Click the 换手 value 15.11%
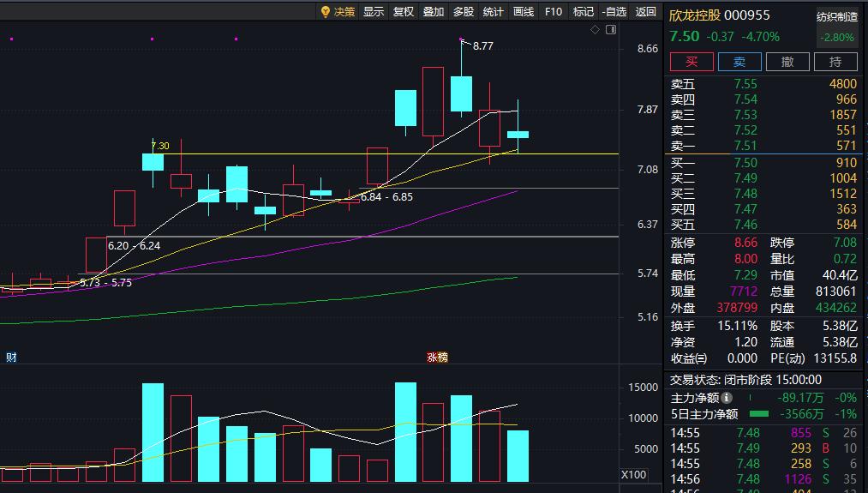The height and width of the screenshot is (493, 868). click(738, 326)
